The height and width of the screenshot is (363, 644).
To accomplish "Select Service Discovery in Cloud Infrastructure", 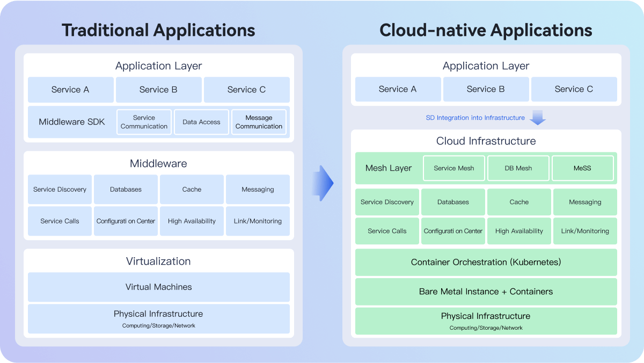I will tap(387, 202).
